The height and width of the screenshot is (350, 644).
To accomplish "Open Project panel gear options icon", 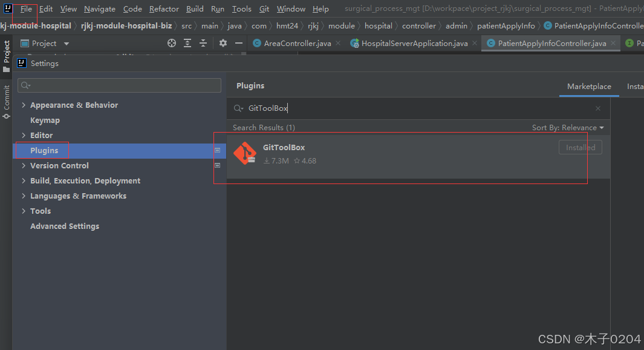I will click(223, 43).
